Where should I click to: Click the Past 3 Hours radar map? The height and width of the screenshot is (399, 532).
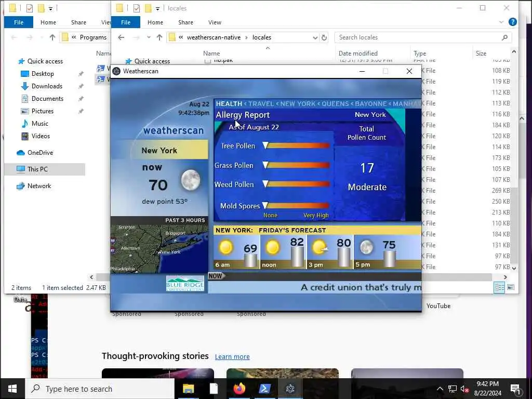[159, 248]
